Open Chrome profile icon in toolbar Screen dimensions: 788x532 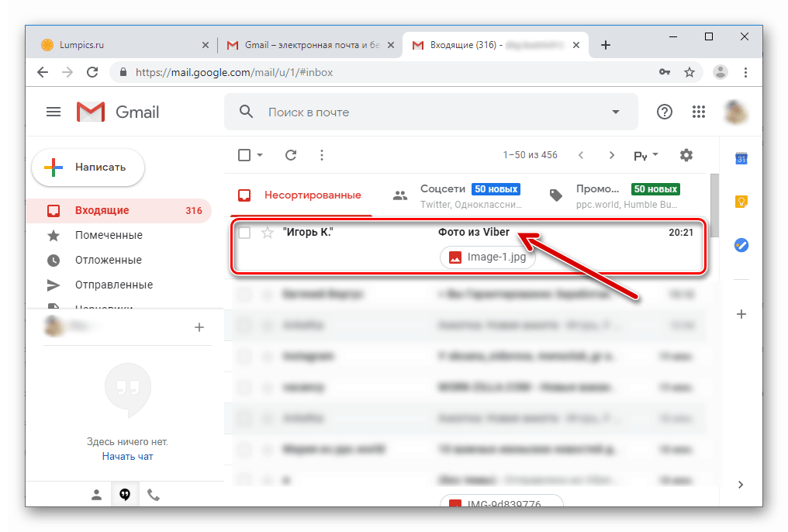721,72
